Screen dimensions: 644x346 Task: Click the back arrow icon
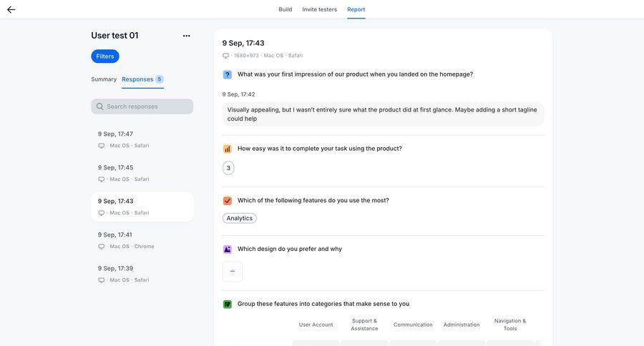point(11,9)
